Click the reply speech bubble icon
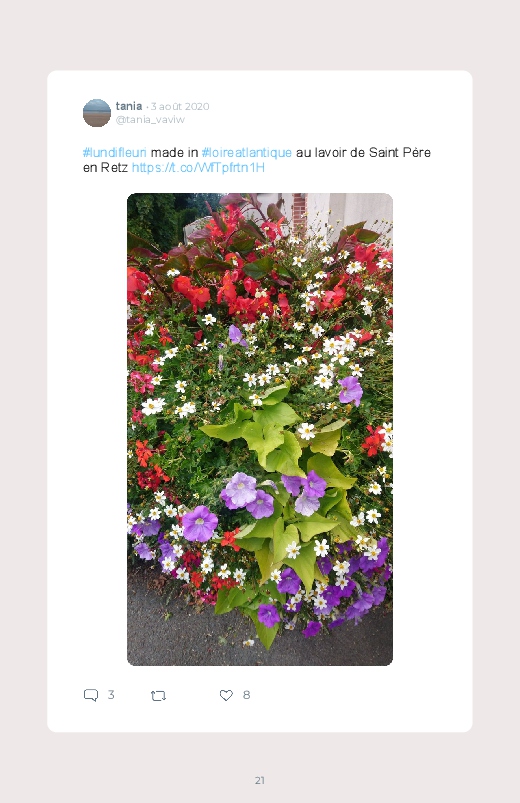520x803 pixels. (91, 695)
